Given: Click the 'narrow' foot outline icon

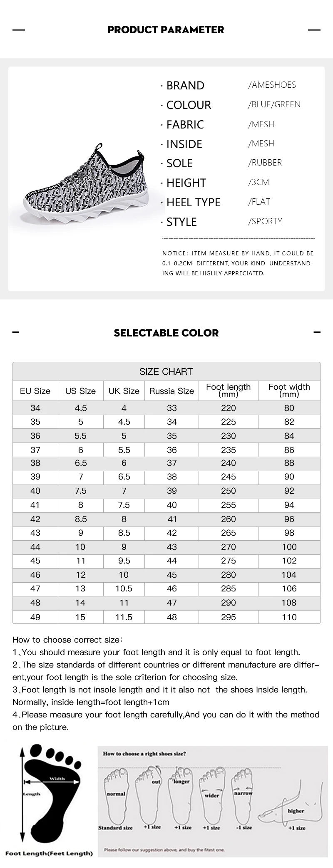Looking at the screenshot, I should pos(243,795).
